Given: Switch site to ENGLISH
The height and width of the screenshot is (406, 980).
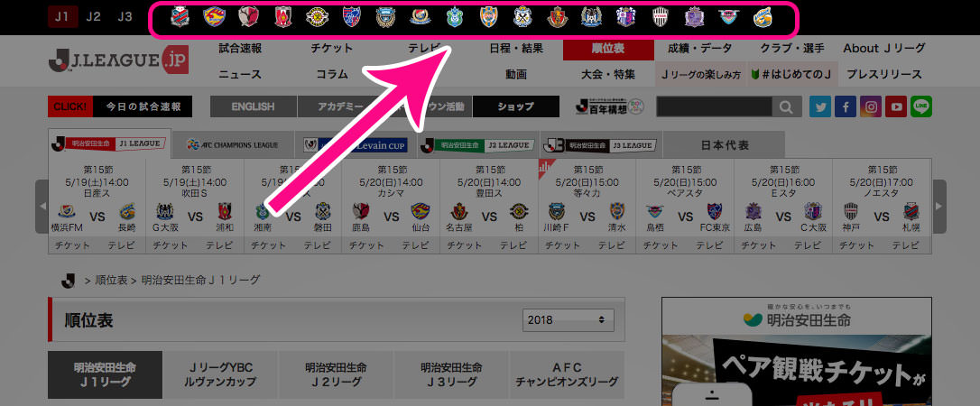Looking at the screenshot, I should click(254, 106).
